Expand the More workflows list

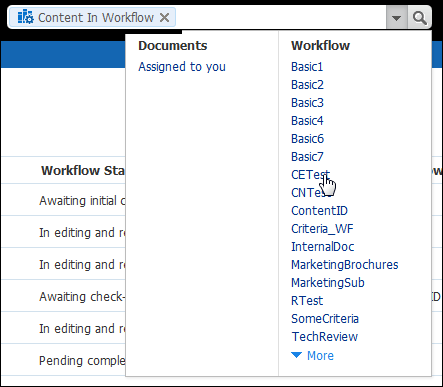click(313, 356)
